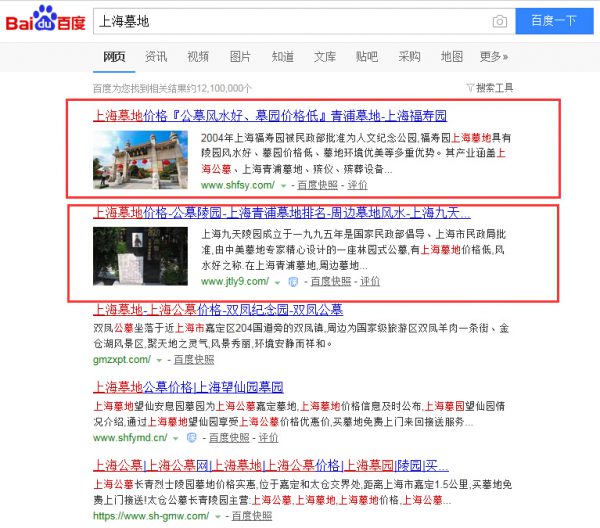
Task: Visit the gmzxpt.com URL
Action: coord(122,360)
